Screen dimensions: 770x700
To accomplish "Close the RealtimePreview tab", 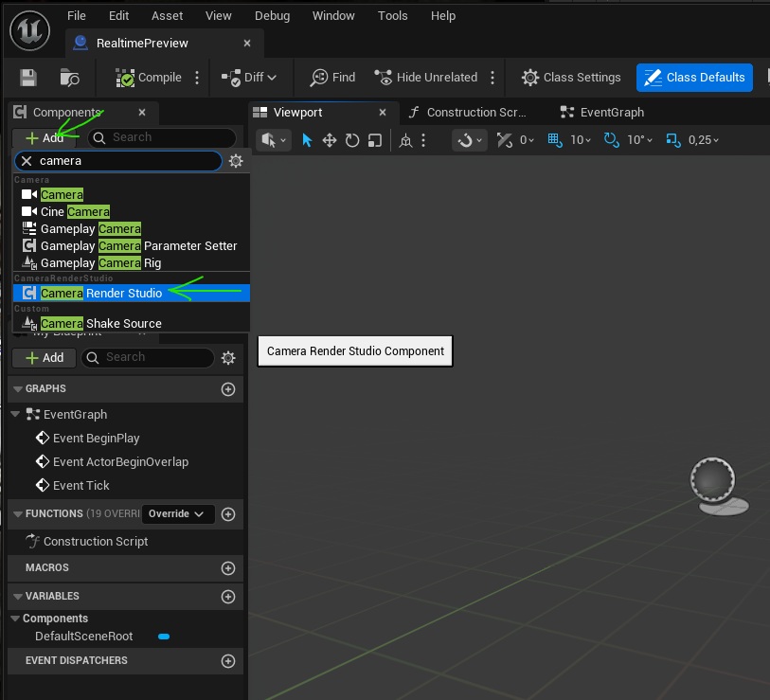I will tap(247, 44).
